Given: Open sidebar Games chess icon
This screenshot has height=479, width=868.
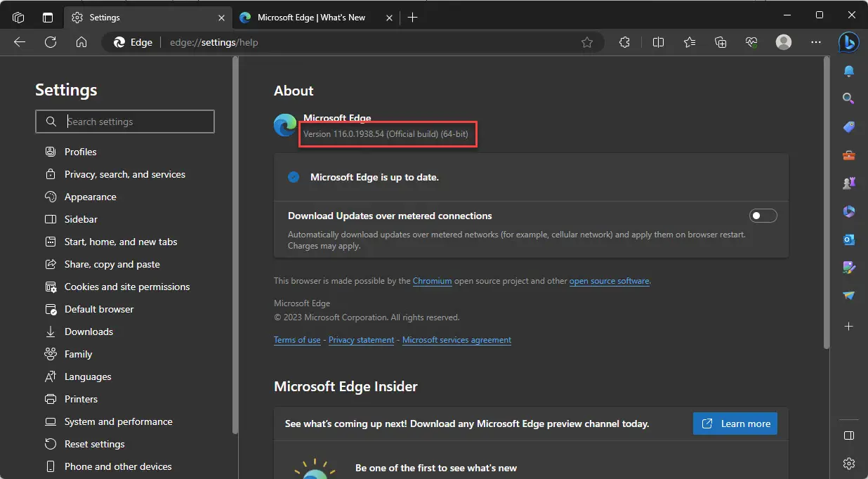Looking at the screenshot, I should [849, 183].
